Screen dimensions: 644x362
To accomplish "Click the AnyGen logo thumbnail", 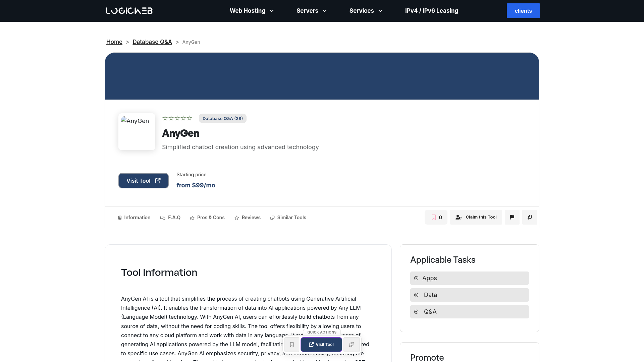I will click(x=137, y=132).
